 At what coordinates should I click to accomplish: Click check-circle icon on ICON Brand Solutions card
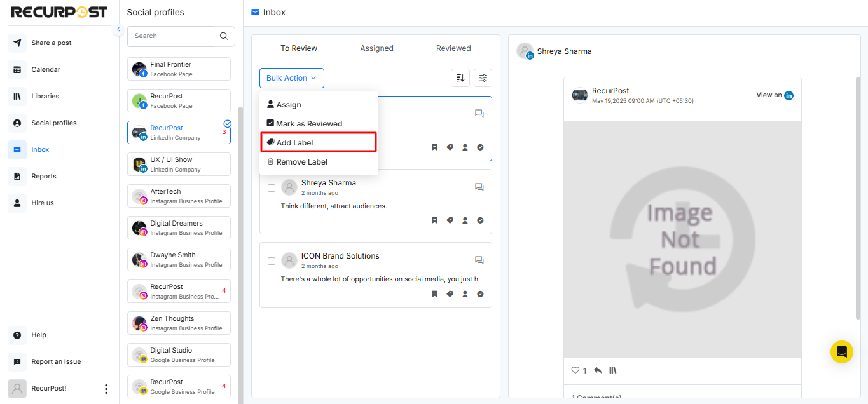click(481, 294)
